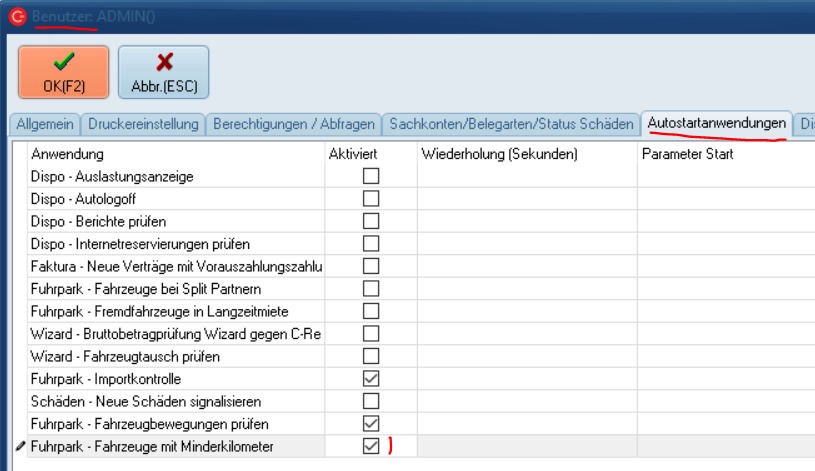Check Schäden - Neue Schäden signalisieren box
The width and height of the screenshot is (815, 471).
pos(371,401)
